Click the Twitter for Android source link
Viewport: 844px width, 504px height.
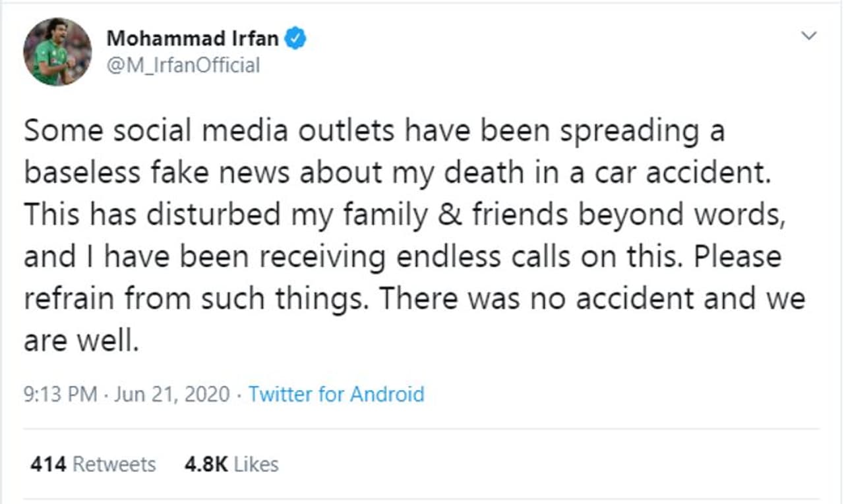click(x=336, y=395)
